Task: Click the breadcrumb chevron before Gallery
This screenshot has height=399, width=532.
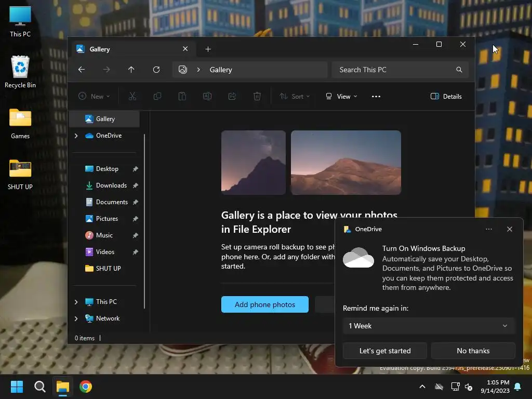Action: click(x=198, y=70)
